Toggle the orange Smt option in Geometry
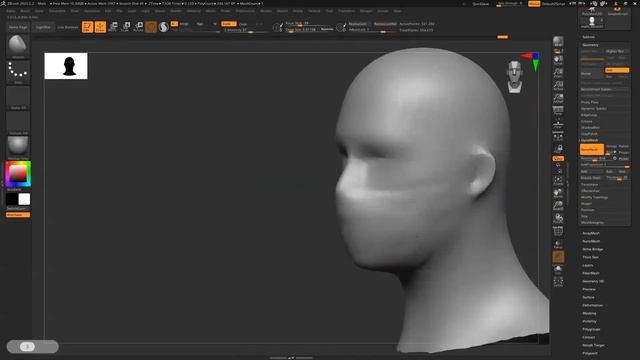The image size is (640, 360). pos(617,70)
